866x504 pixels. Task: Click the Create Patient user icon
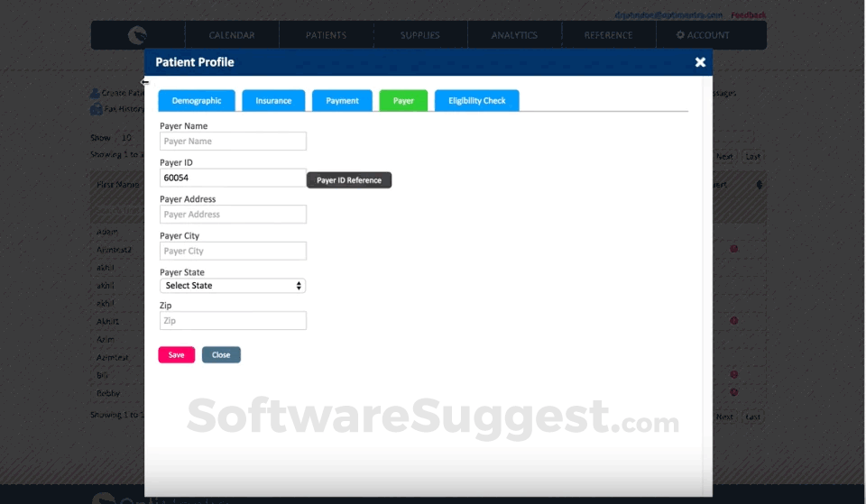[95, 93]
